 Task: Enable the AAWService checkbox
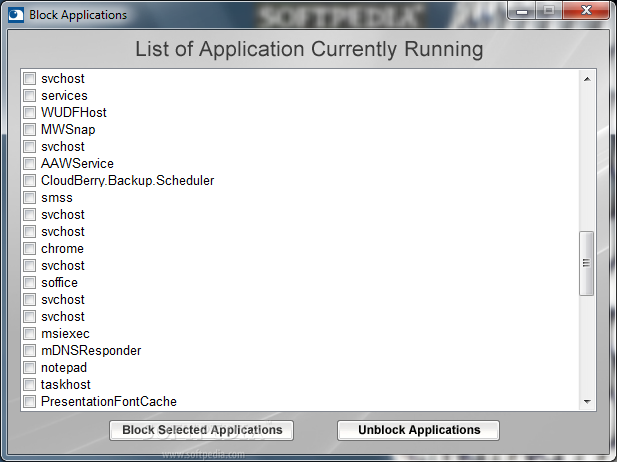coord(29,163)
